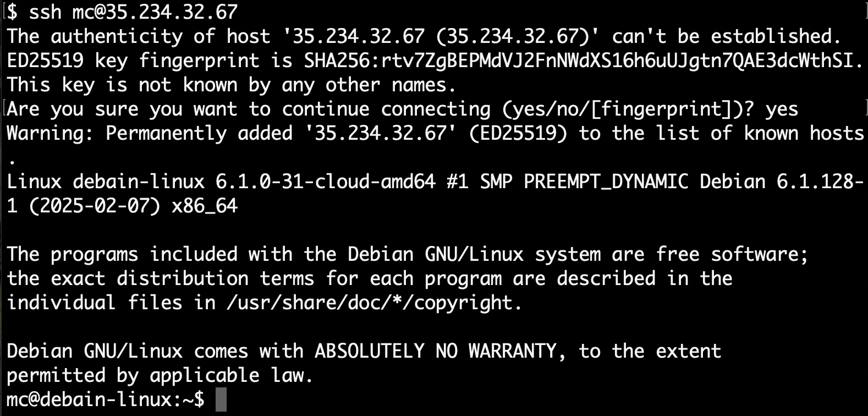The height and width of the screenshot is (416, 868).
Task: Click the words 'known hosts' in warning line
Action: pos(804,133)
